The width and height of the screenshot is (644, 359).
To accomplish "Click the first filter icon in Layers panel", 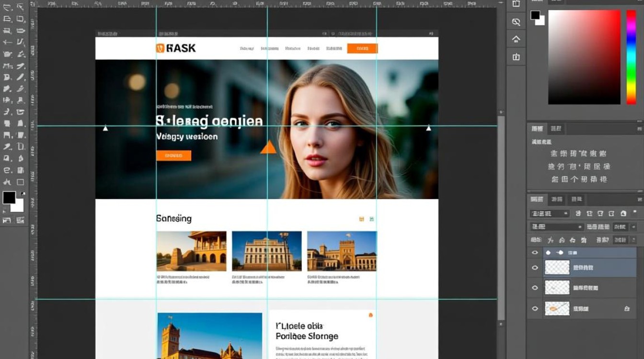I will tap(578, 213).
